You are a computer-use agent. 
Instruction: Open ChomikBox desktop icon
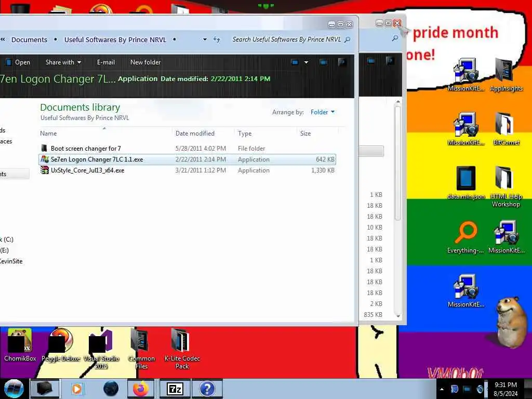pyautogui.click(x=20, y=345)
